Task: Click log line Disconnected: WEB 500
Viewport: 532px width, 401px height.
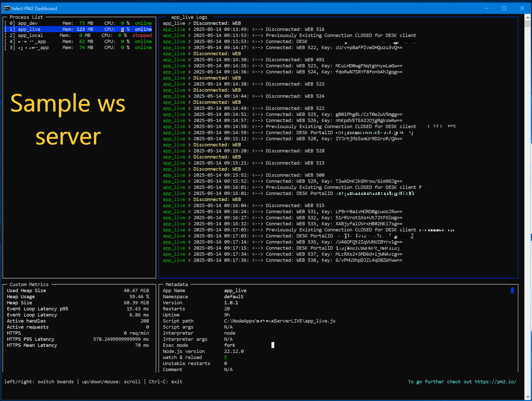Action: (244, 175)
